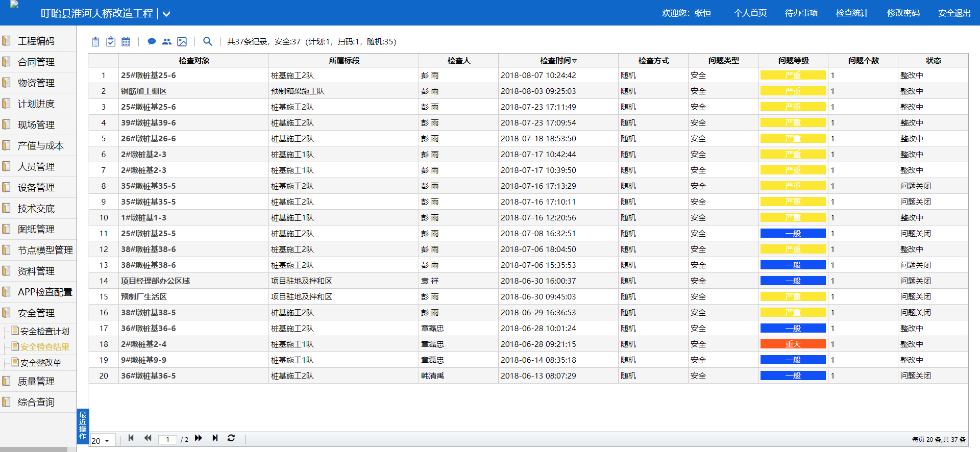
Task: Click the book icon beside 工程编码
Action: [7, 40]
